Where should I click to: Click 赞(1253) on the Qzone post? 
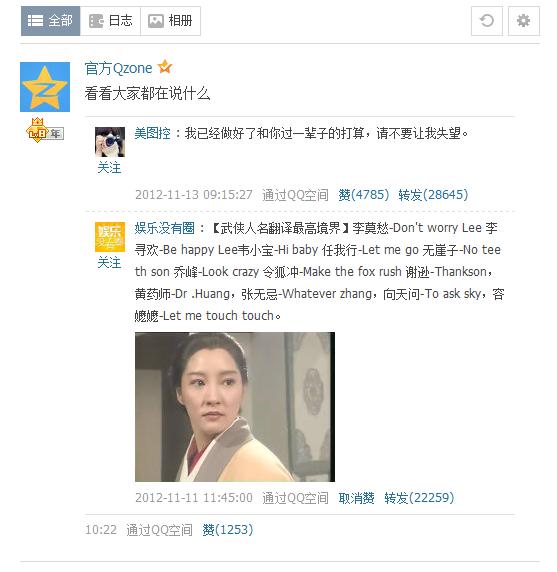pos(228,530)
